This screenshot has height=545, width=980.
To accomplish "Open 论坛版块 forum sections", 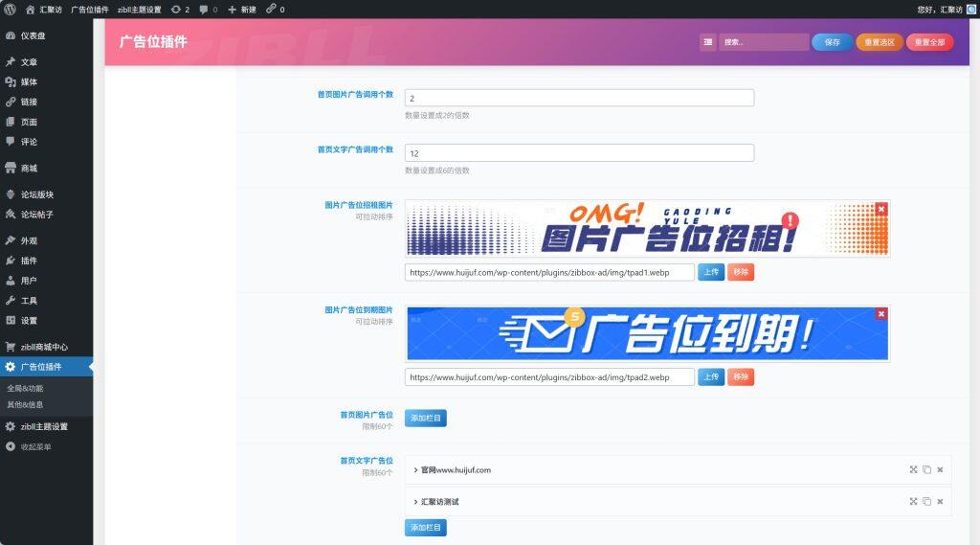I will 46,194.
